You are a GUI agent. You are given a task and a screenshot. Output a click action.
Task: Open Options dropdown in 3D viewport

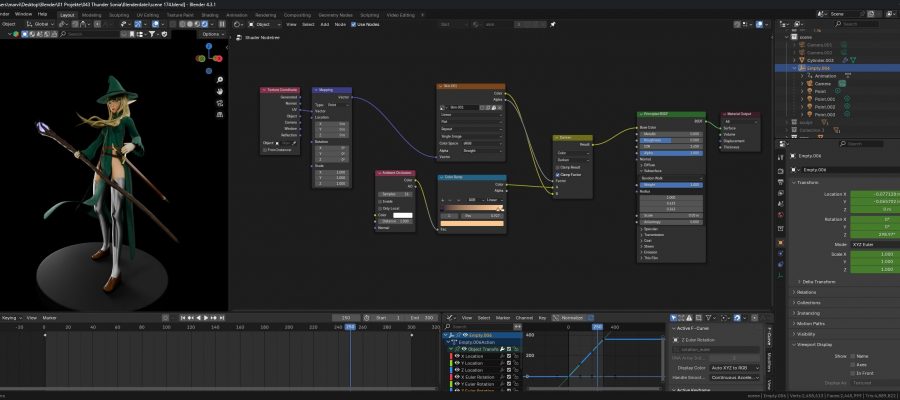[x=213, y=34]
